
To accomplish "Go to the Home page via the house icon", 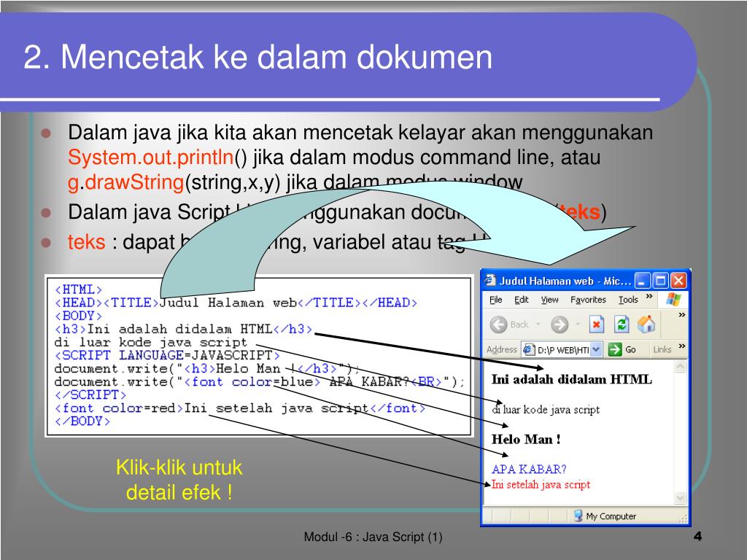I will tap(646, 324).
